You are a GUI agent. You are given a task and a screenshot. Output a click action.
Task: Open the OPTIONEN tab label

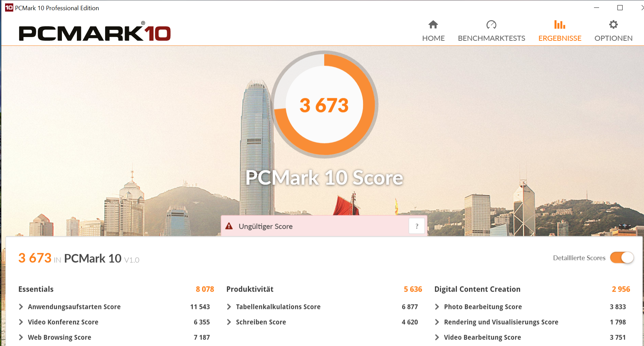pos(613,38)
